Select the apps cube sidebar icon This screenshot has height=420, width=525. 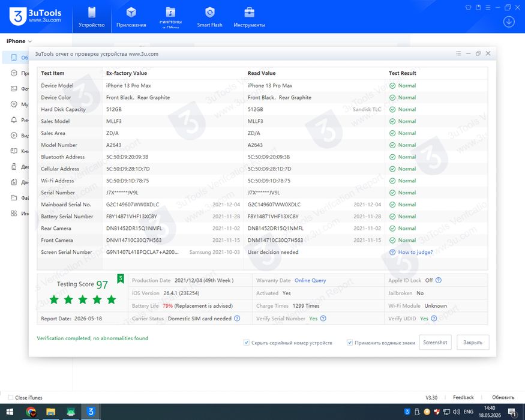point(14,73)
